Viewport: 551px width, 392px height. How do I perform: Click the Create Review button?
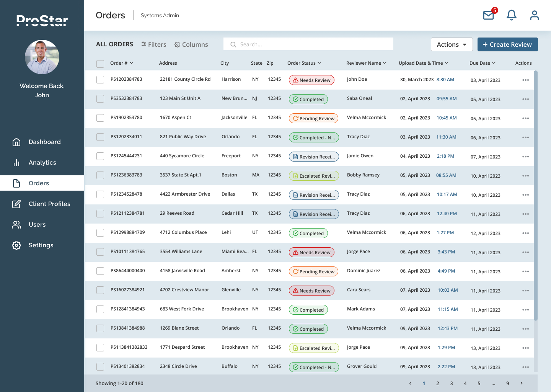[507, 44]
